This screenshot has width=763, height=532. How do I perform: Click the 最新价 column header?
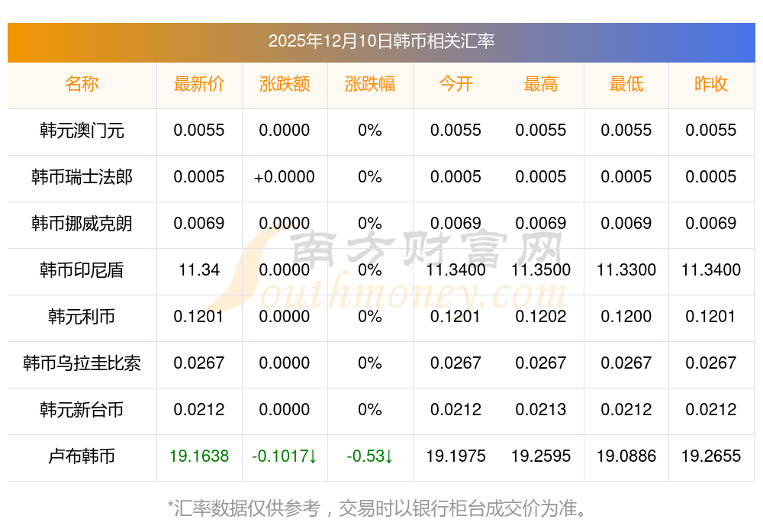point(199,84)
